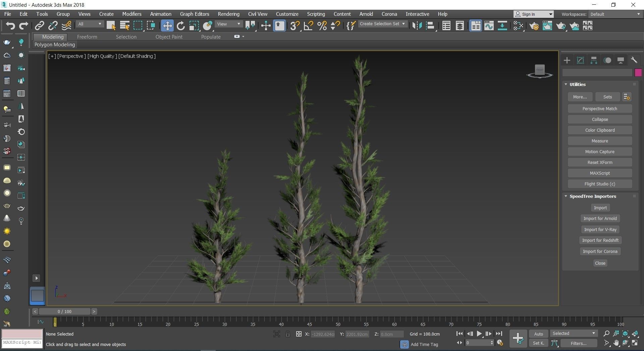Image resolution: width=644 pixels, height=351 pixels.
Task: Toggle the 3D Snaps button
Action: pos(294,26)
